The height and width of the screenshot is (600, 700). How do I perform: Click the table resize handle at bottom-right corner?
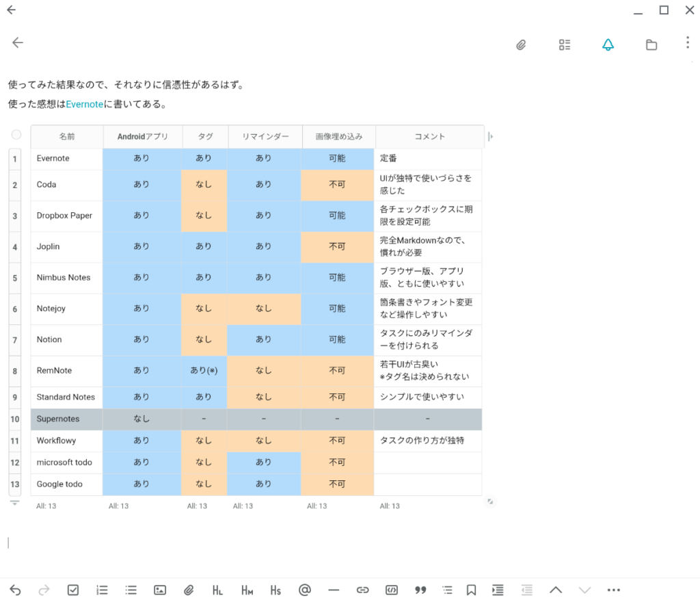tap(490, 501)
